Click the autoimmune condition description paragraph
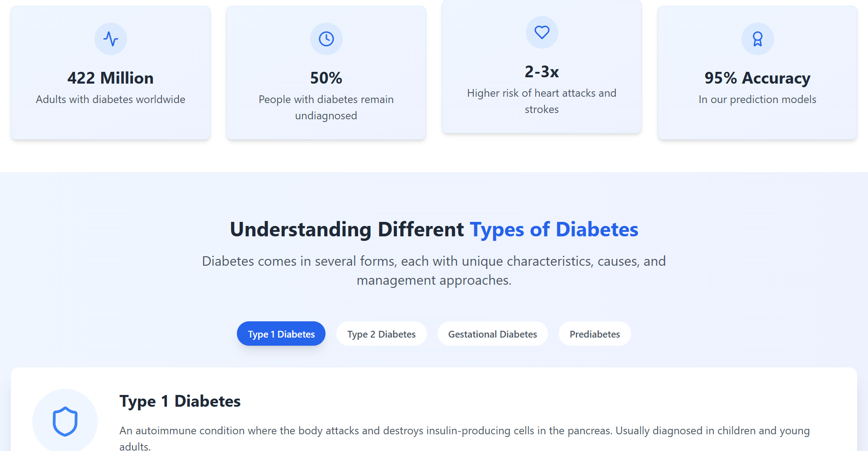The image size is (868, 451). coord(465,438)
